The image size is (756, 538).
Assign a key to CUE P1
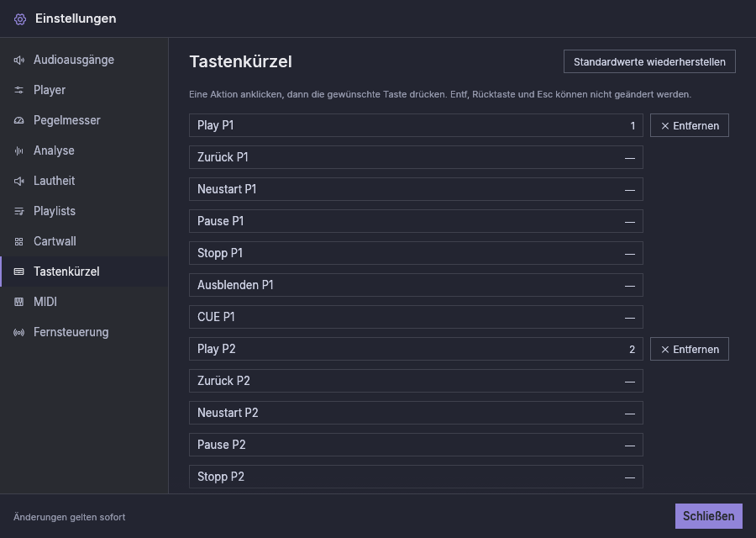(x=416, y=317)
